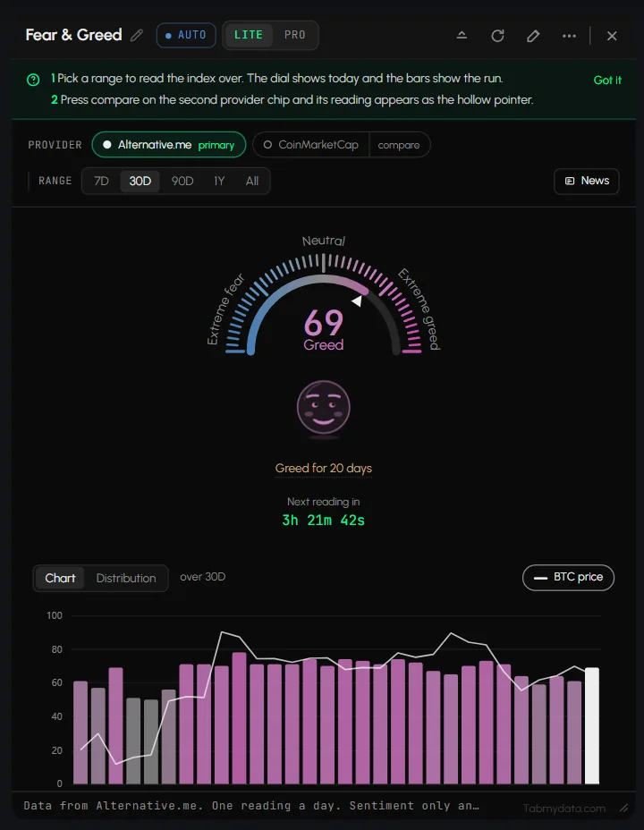Click the gauge pointer at 69

pos(359,301)
